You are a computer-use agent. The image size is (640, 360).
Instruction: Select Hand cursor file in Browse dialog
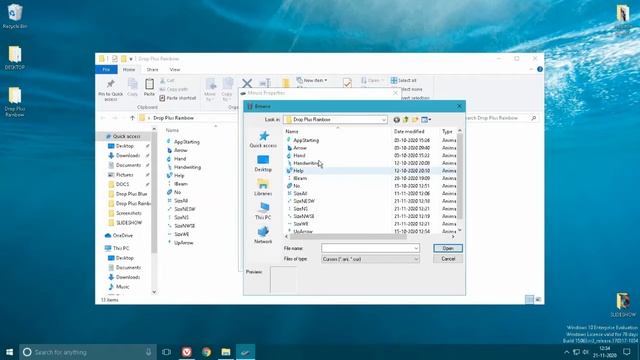tap(299, 156)
